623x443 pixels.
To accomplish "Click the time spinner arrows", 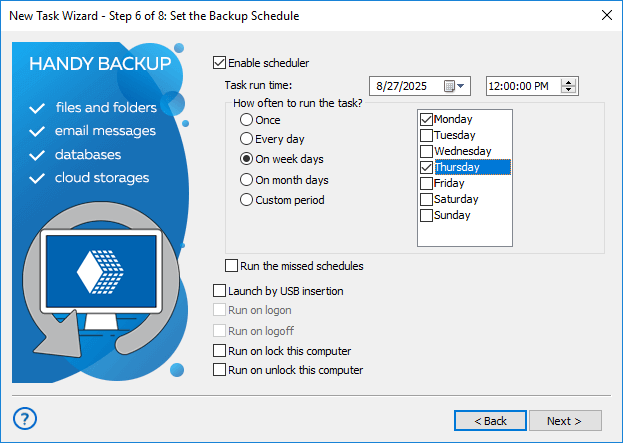I will click(569, 86).
